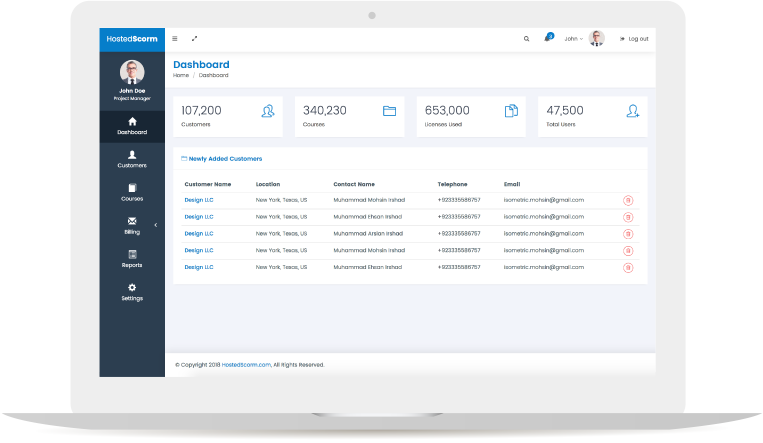The width and height of the screenshot is (763, 443).
Task: Collapse the sidebar using the chevron arrow
Action: click(155, 225)
